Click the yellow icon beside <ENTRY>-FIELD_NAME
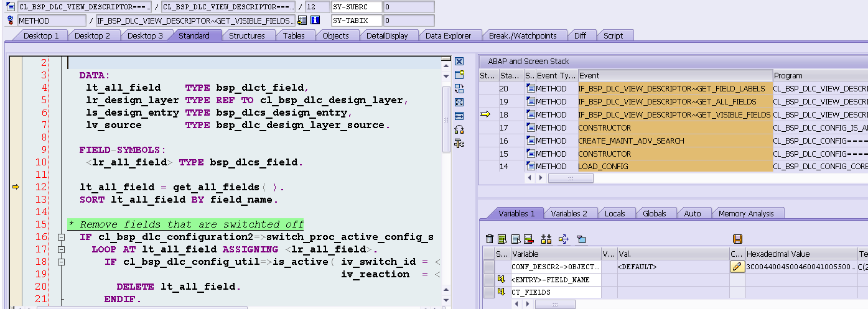This screenshot has height=309, width=868. pyautogui.click(x=500, y=280)
